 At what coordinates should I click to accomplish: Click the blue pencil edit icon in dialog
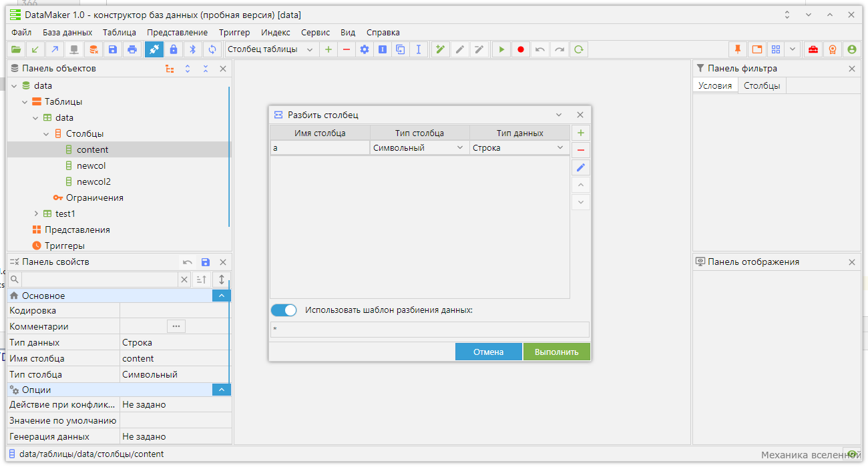pyautogui.click(x=581, y=167)
